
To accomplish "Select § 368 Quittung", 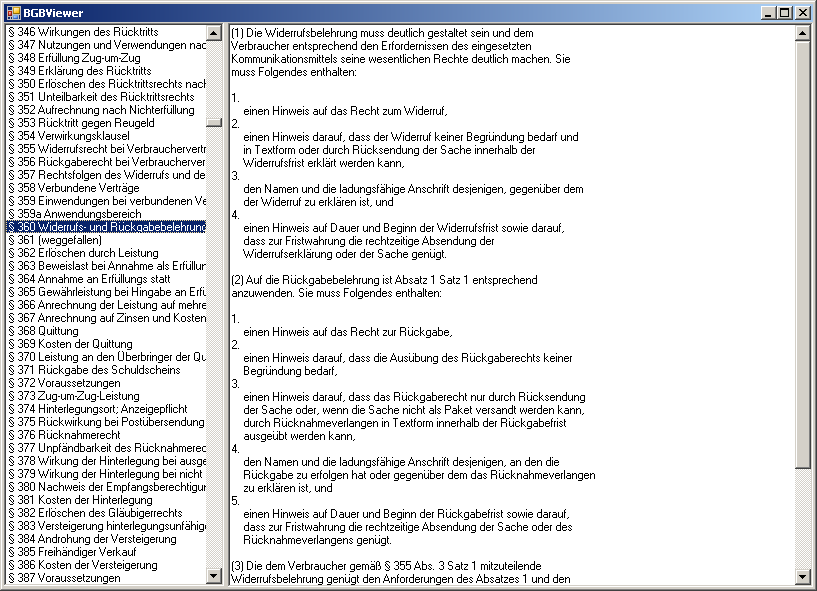I will coord(106,331).
